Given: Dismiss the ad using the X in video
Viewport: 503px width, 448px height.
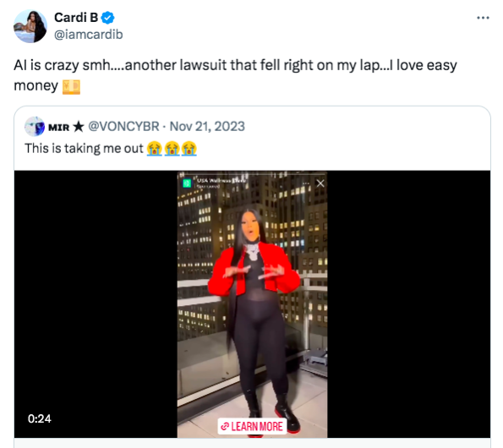Looking at the screenshot, I should 320,183.
